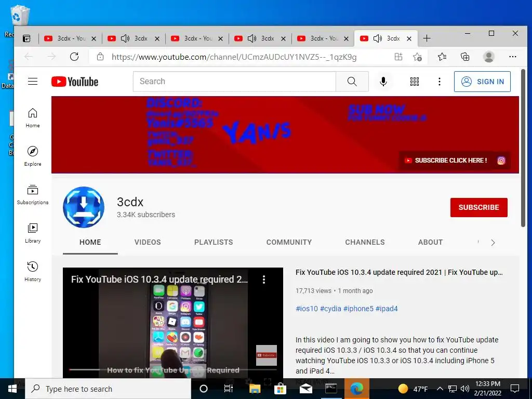Open Edge Settings and more menu
The image size is (532, 399).
tap(513, 57)
